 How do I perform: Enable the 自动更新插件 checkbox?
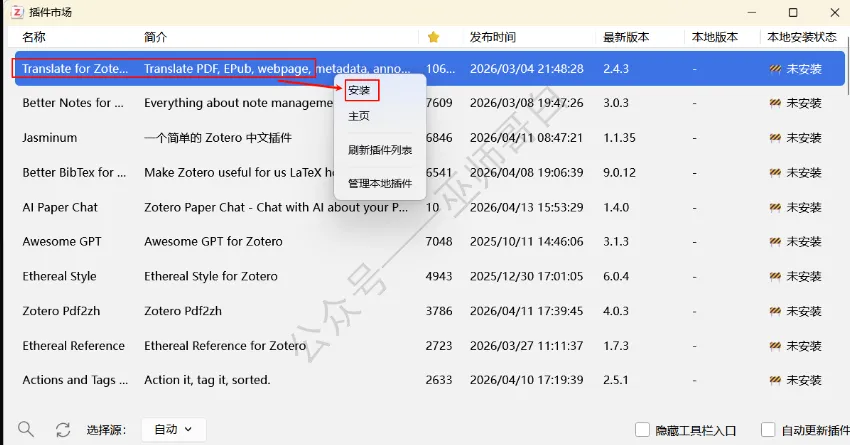[768, 430]
